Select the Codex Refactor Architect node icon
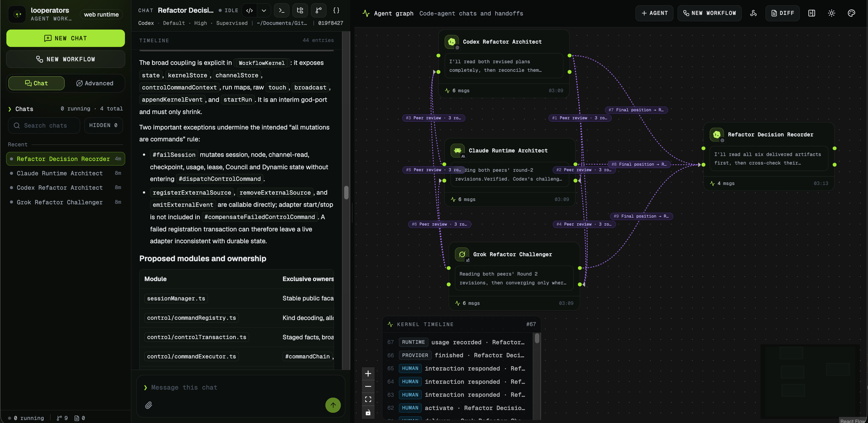Image resolution: width=868 pixels, height=423 pixels. (451, 42)
